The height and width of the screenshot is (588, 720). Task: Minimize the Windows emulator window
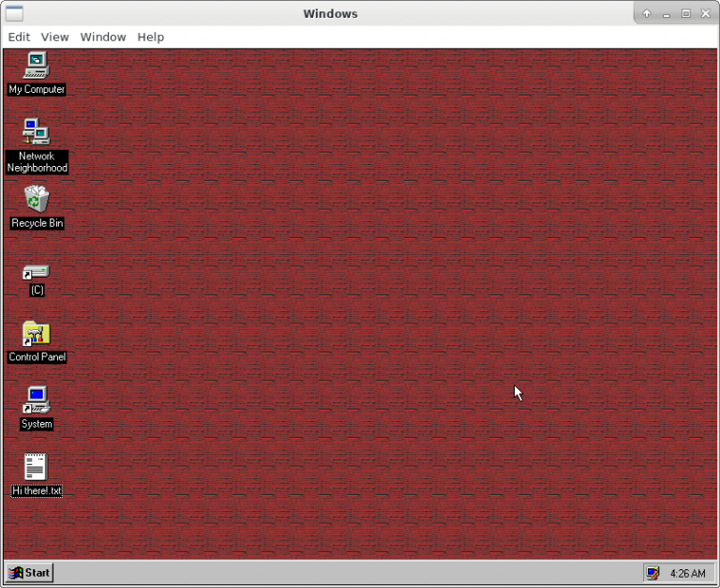pos(667,13)
